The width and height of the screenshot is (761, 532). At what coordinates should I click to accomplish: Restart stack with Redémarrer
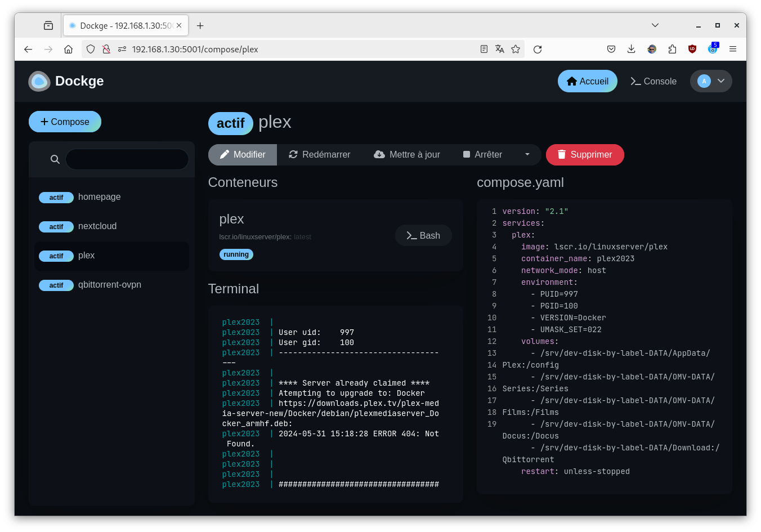click(319, 155)
